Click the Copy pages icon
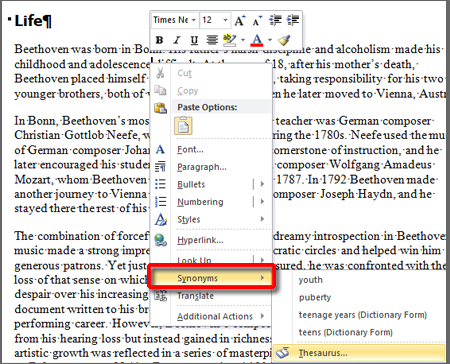Viewport: 450px width, 364px height. (160, 90)
